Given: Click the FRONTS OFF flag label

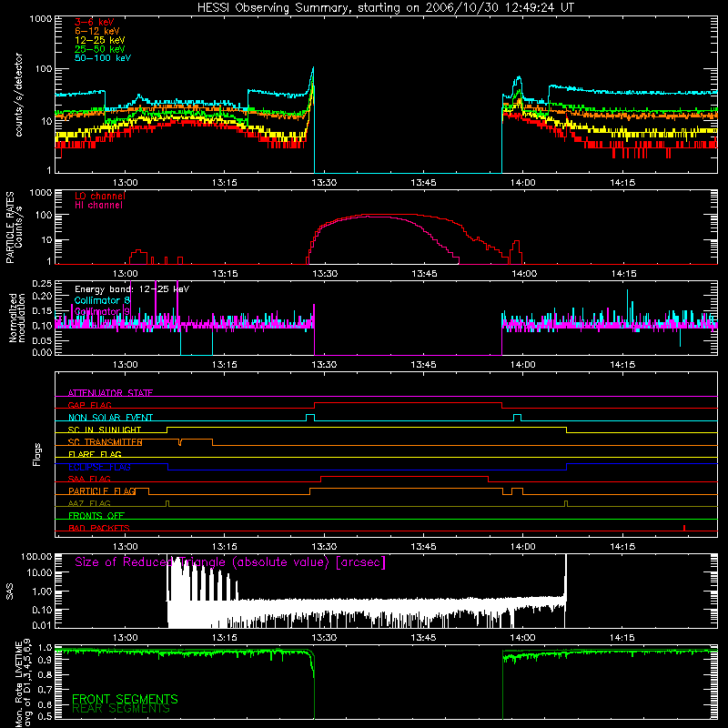Looking at the screenshot, I should point(96,516).
